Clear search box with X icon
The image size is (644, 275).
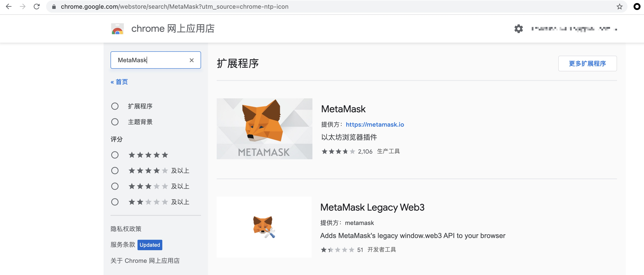tap(191, 60)
